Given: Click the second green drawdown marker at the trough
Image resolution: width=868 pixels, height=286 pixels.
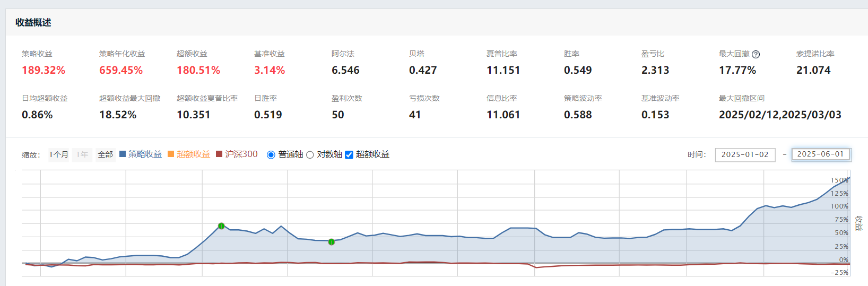Looking at the screenshot, I should pos(332,242).
